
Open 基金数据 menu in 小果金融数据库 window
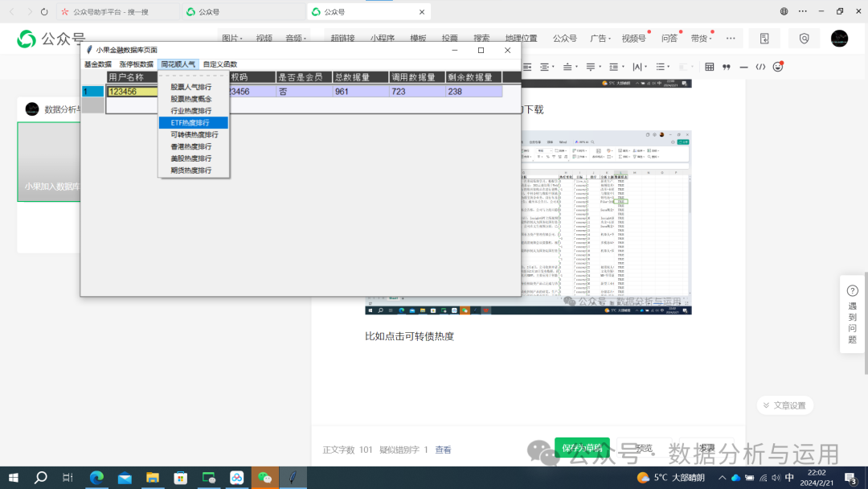98,64
